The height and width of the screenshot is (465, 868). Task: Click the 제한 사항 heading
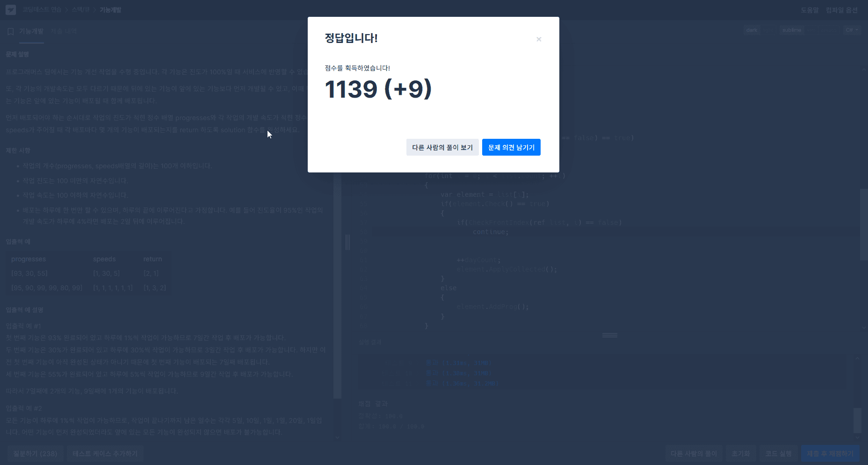tap(18, 150)
